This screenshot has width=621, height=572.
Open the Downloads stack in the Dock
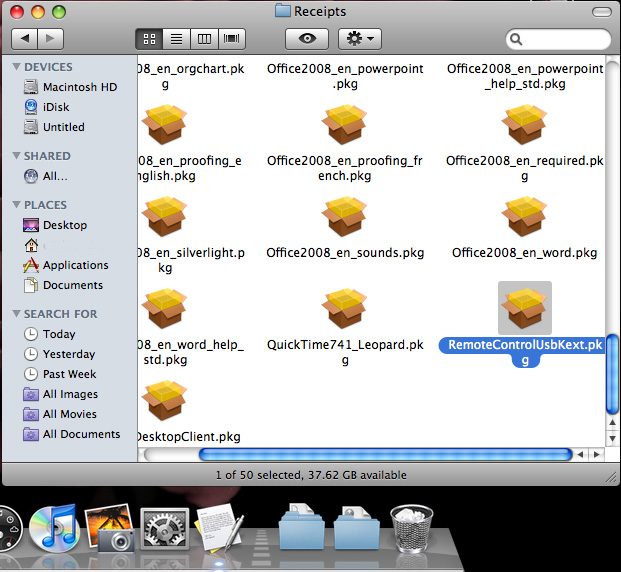(356, 528)
